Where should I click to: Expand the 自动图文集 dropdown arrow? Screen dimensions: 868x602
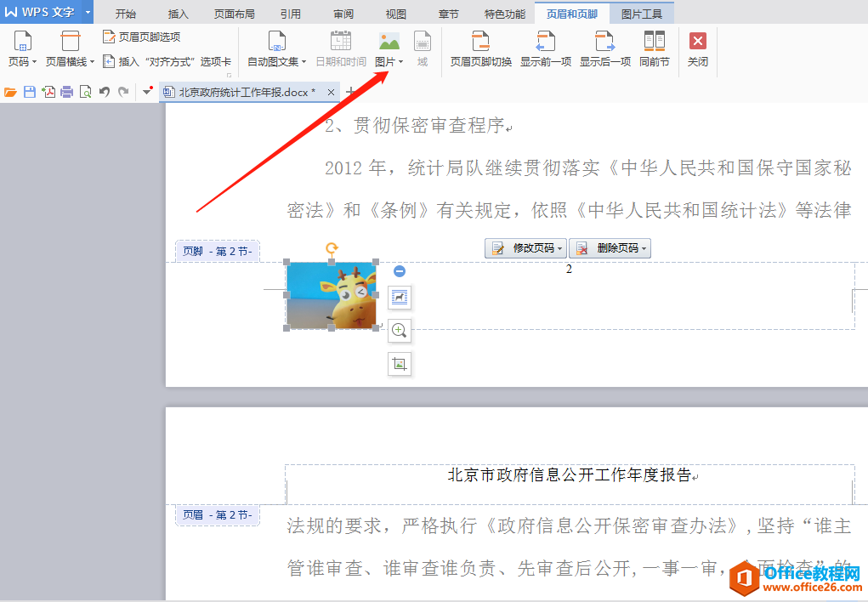(304, 62)
